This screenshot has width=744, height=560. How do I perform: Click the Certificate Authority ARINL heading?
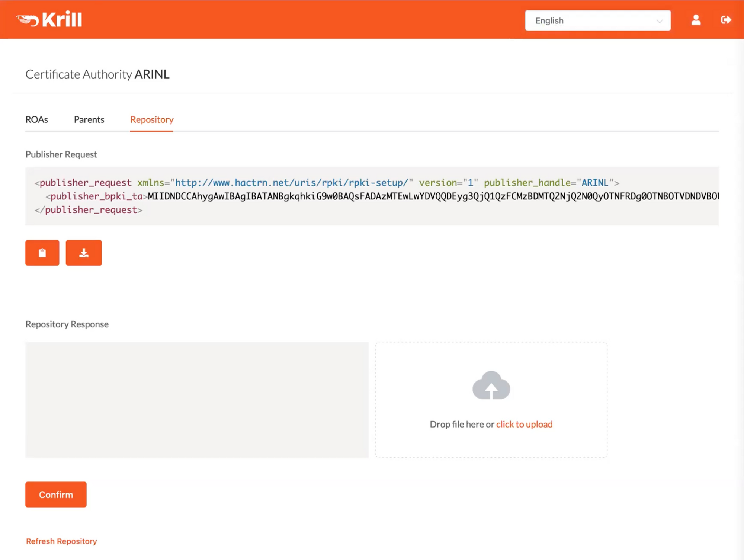click(97, 74)
